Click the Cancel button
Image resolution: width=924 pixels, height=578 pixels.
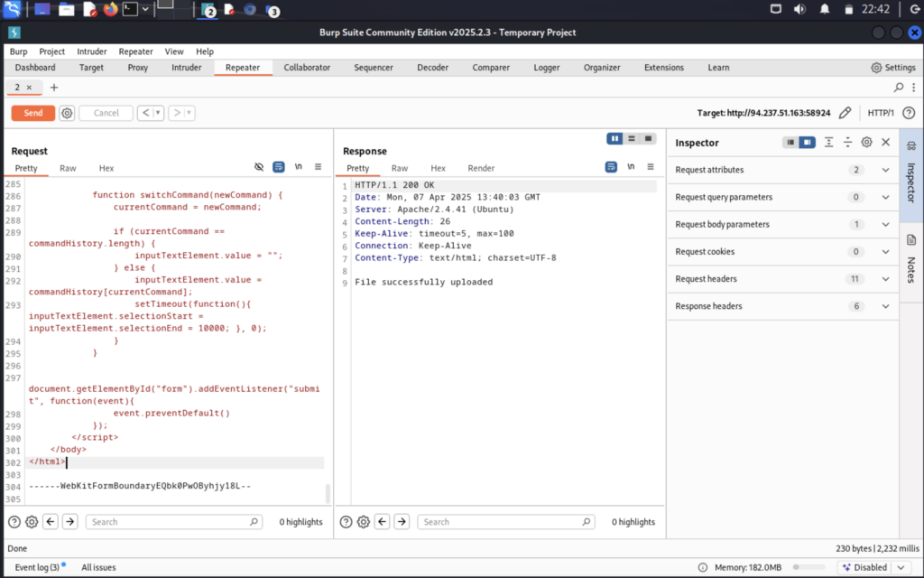[106, 113]
